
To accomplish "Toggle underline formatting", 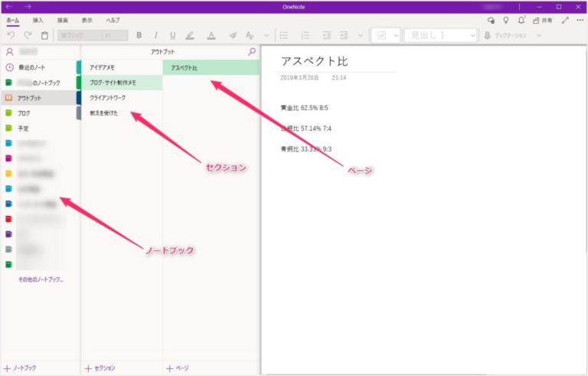I will (172, 35).
